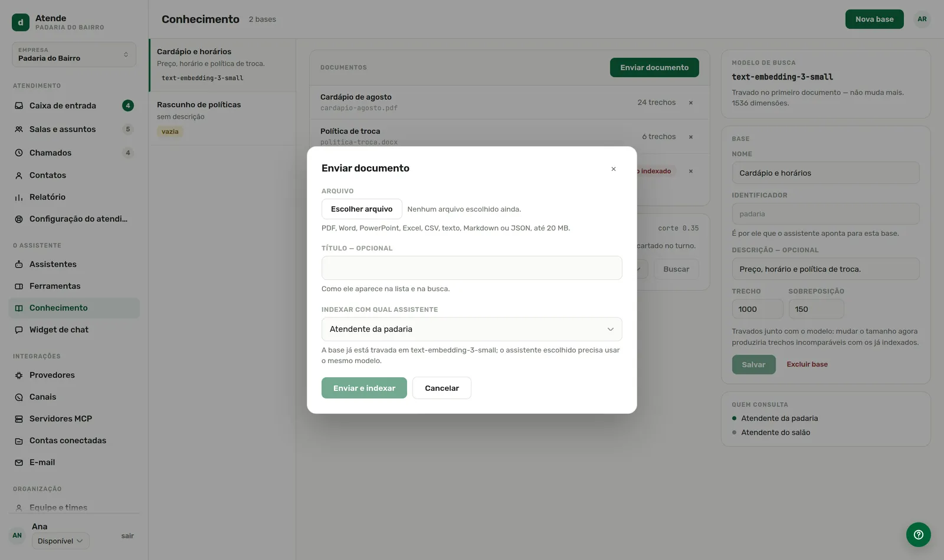Screen dimensions: 944x560
Task: Click the Buscar button behind dialog
Action: 676,269
